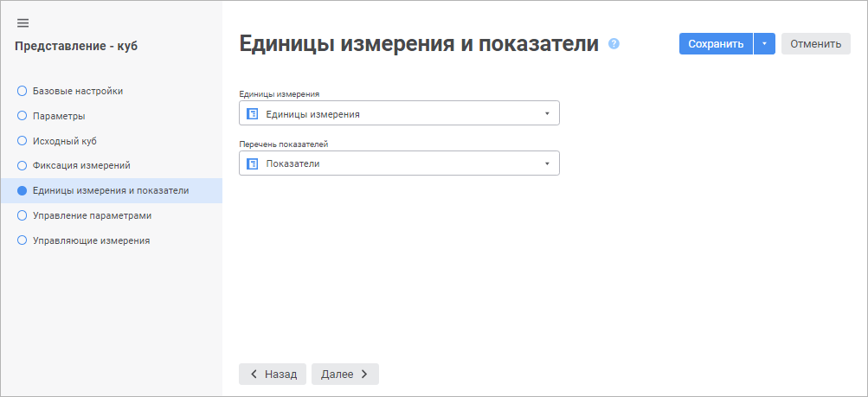Click the Единицы измерения и показатели sidebar item
Viewport: 868px width, 397px height.
pos(110,190)
